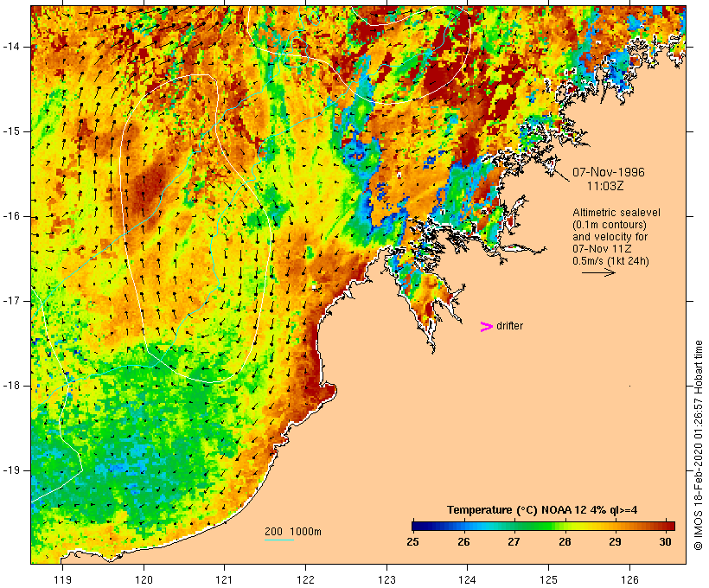Click the colorbar tick label 25
Viewport: 709px width, 588px height.
[412, 541]
